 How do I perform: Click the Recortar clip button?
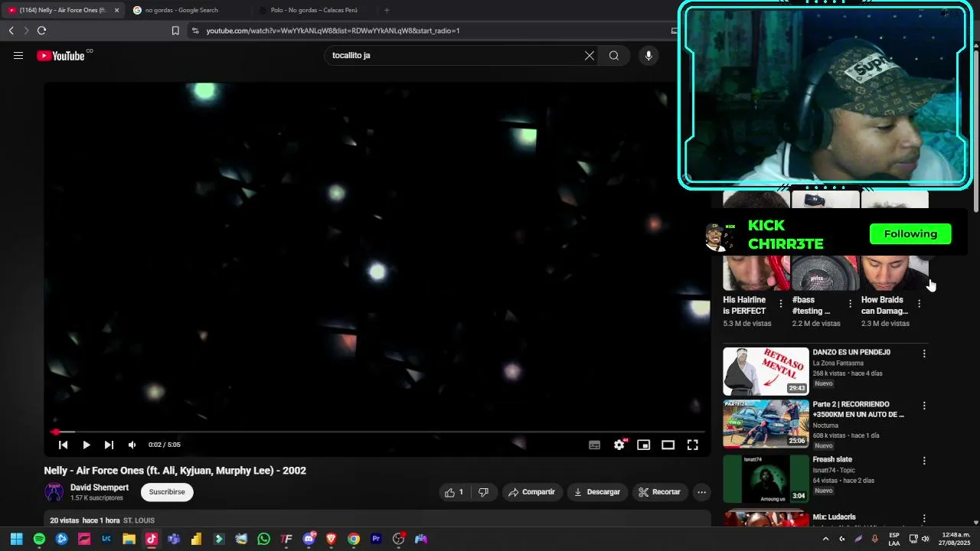[660, 492]
